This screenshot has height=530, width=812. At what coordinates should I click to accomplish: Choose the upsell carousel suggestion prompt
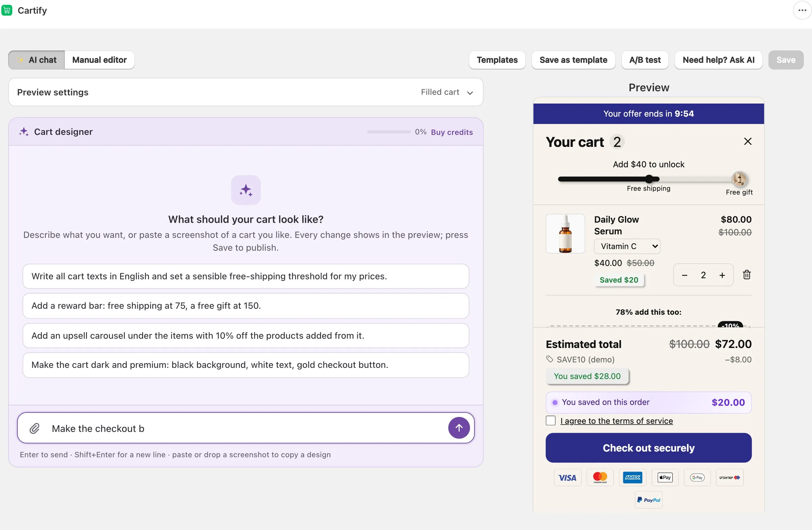pos(246,335)
